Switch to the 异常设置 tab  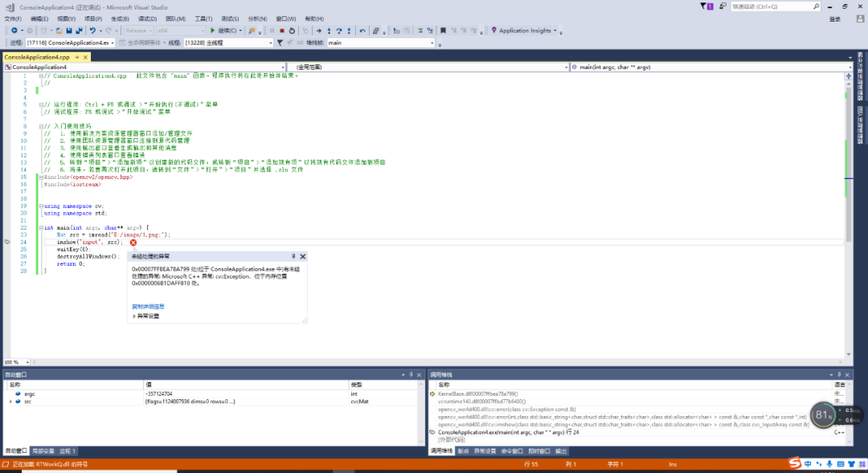(485, 451)
